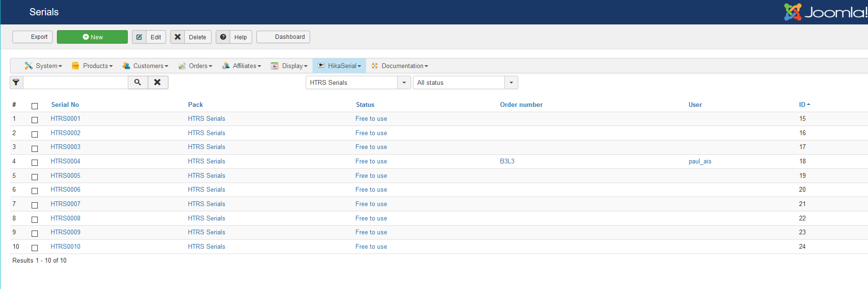Click the green New button
The height and width of the screenshot is (289, 868).
click(x=92, y=37)
